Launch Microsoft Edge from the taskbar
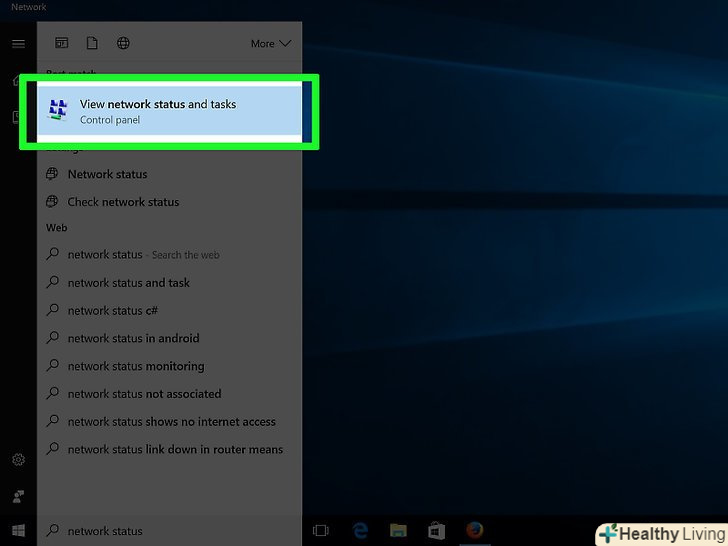This screenshot has height=546, width=728. [360, 531]
